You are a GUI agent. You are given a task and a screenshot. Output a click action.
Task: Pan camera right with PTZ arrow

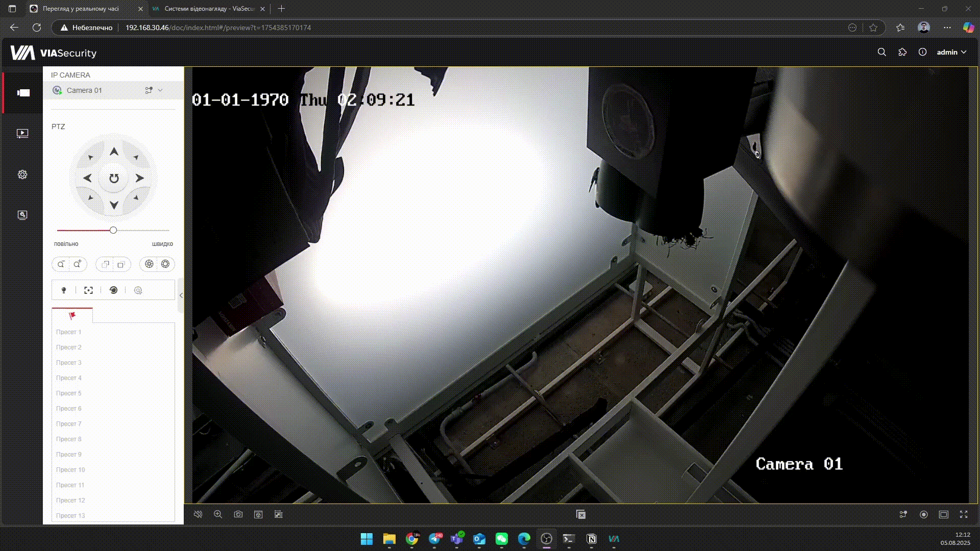pyautogui.click(x=139, y=178)
